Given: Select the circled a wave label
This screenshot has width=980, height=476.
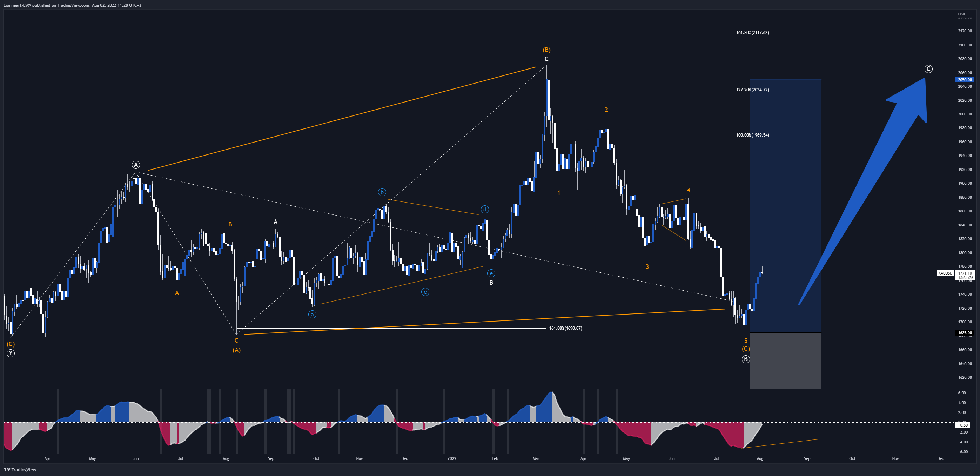Looking at the screenshot, I should coord(312,315).
